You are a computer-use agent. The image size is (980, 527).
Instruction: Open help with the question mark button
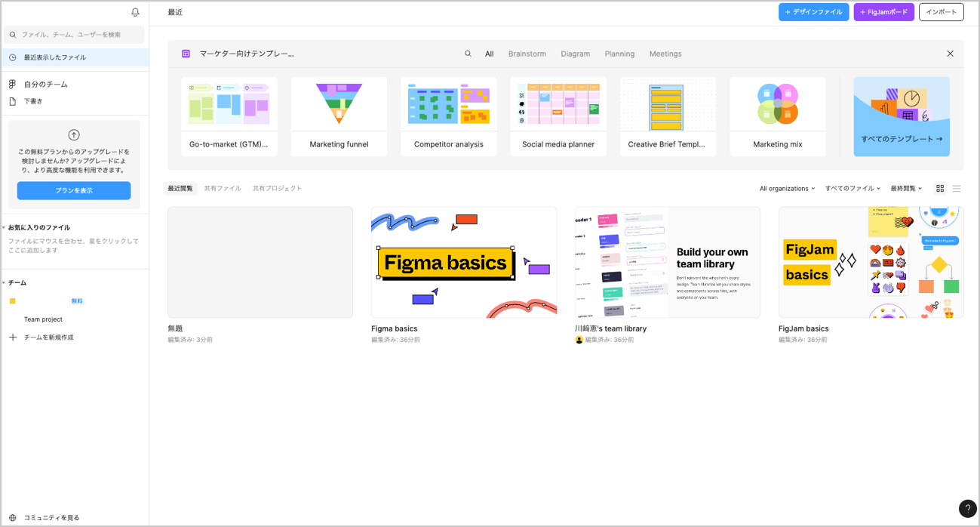(967, 509)
